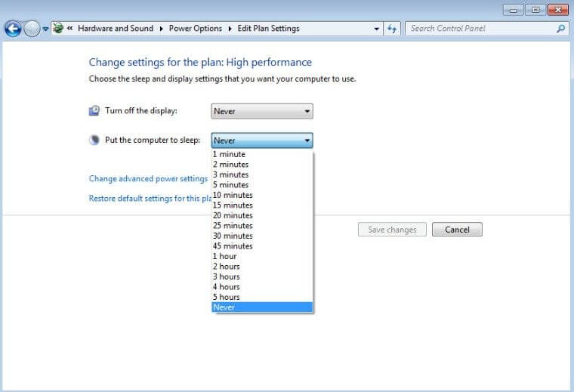Click the Search Control Panel field
This screenshot has width=574, height=392.
tap(480, 29)
